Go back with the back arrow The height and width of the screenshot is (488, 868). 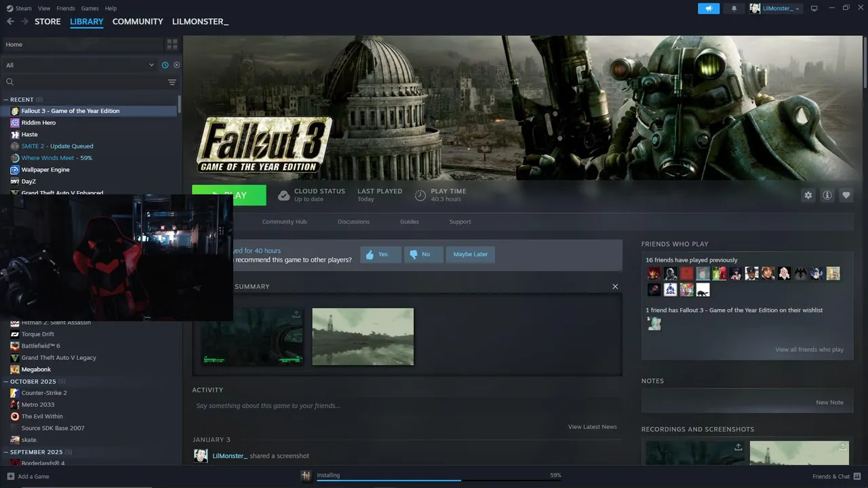coord(10,22)
